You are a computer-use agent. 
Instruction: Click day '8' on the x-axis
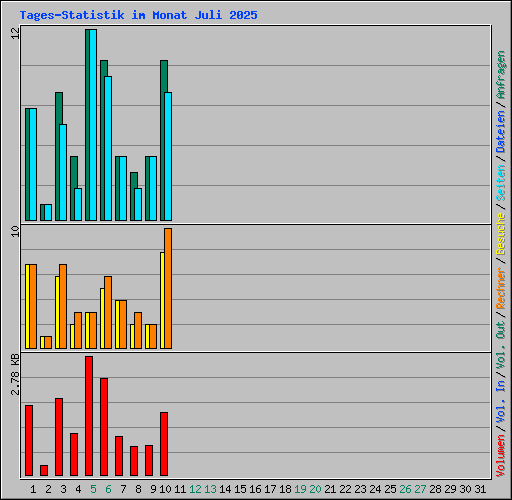click(x=138, y=489)
